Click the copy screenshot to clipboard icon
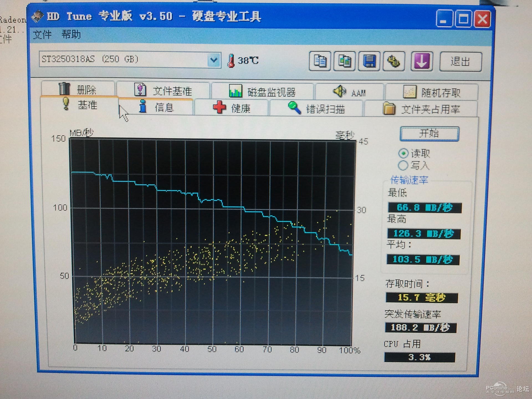Image resolution: width=532 pixels, height=399 pixels. [x=344, y=61]
